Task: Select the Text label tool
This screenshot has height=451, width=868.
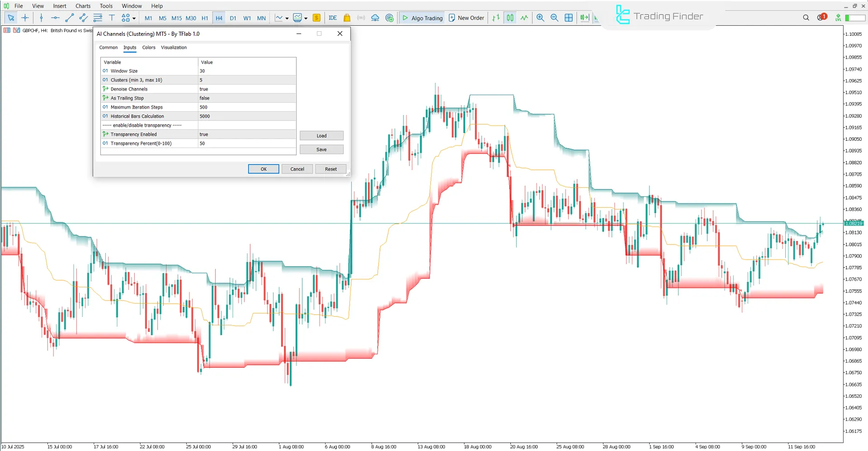Action: tap(112, 18)
